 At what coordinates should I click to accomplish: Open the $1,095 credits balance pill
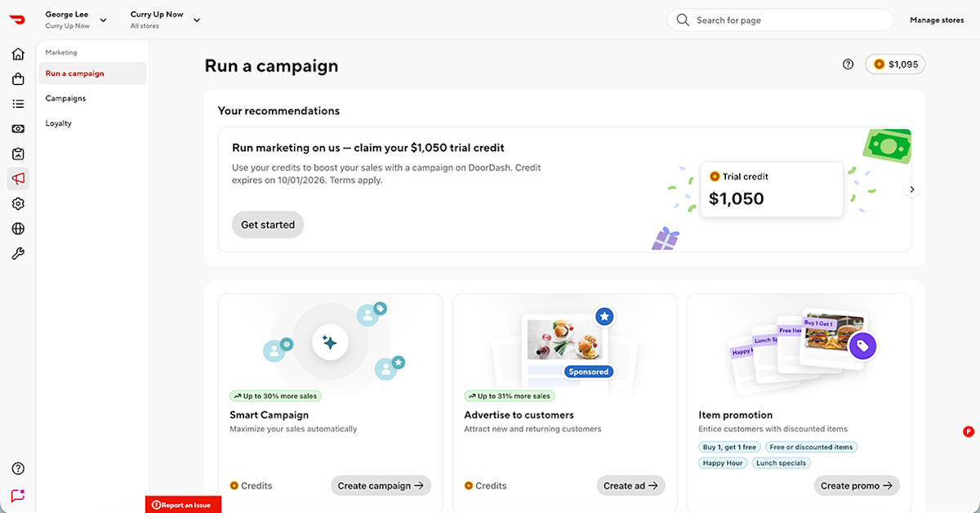[895, 64]
